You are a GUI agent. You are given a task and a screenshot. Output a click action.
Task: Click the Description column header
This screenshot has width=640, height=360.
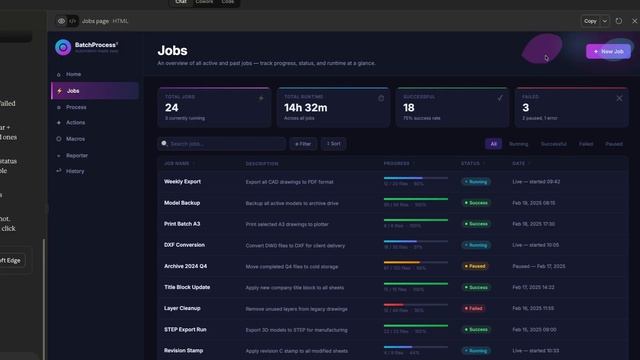[262, 164]
